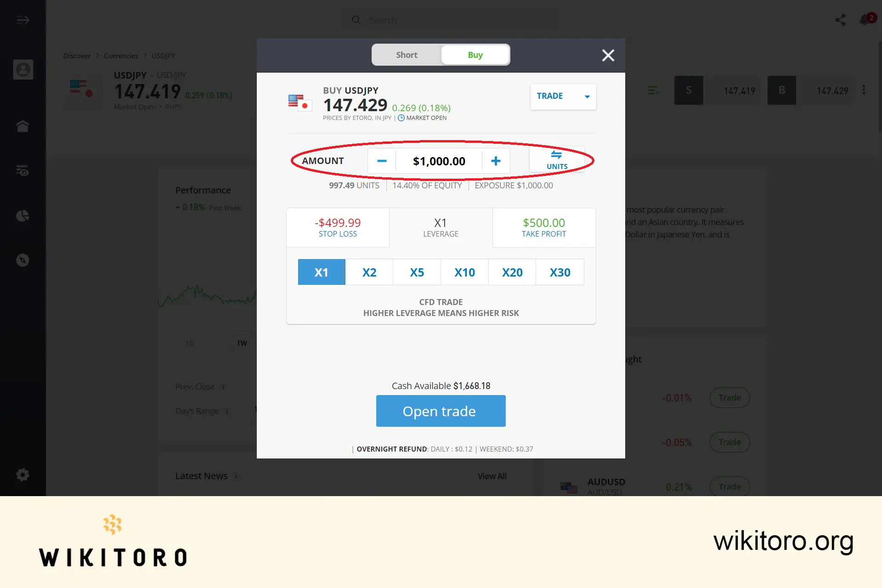Click the minus button to decrease amount
This screenshot has height=588, width=882.
(381, 160)
